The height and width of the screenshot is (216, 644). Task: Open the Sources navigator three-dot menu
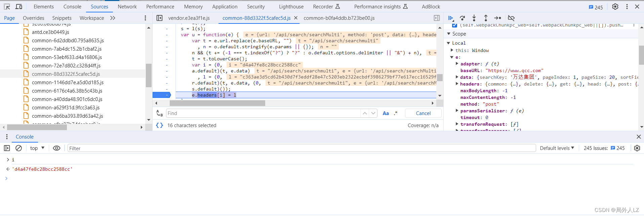pyautogui.click(x=145, y=18)
